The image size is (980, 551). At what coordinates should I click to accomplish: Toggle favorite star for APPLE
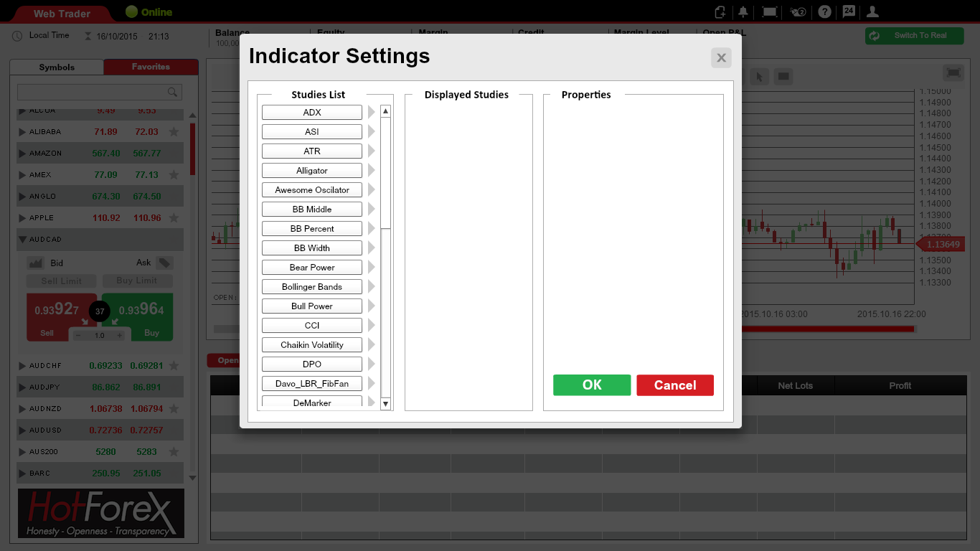pyautogui.click(x=174, y=218)
